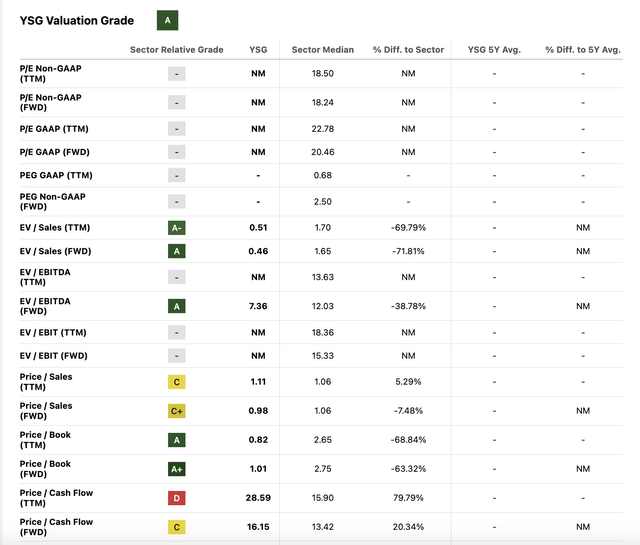Click the empty grade badge for P/E Non-GAAP (FWD)

(x=177, y=102)
